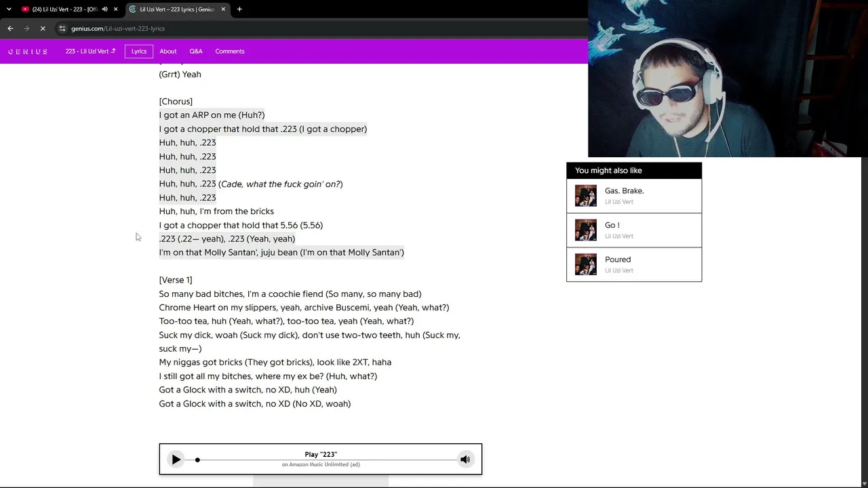View site information icon in address bar
This screenshot has height=488, width=868.
62,28
